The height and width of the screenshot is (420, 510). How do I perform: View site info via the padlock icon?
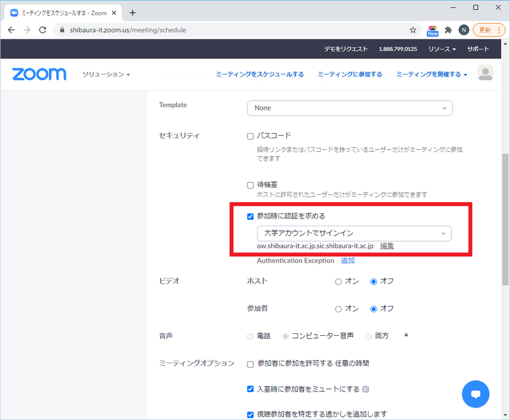[62, 30]
